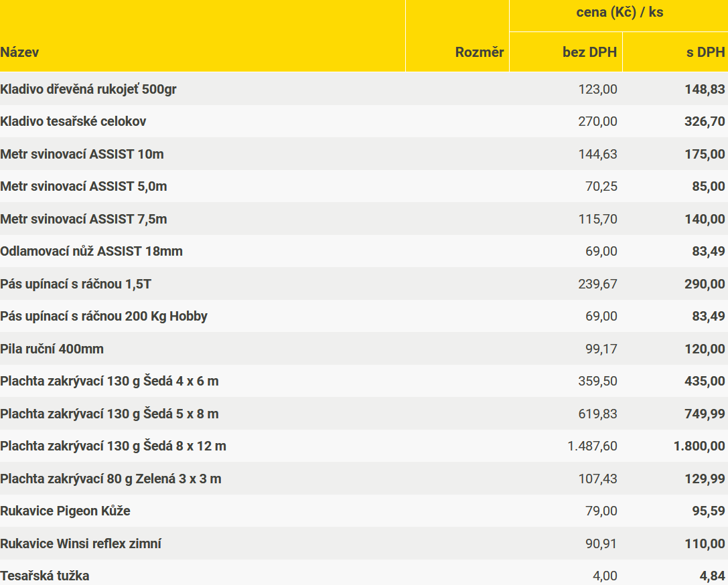
Task: Select Plachta zakrývací 130 g Šedá 5 x 8 m
Action: 109,414
